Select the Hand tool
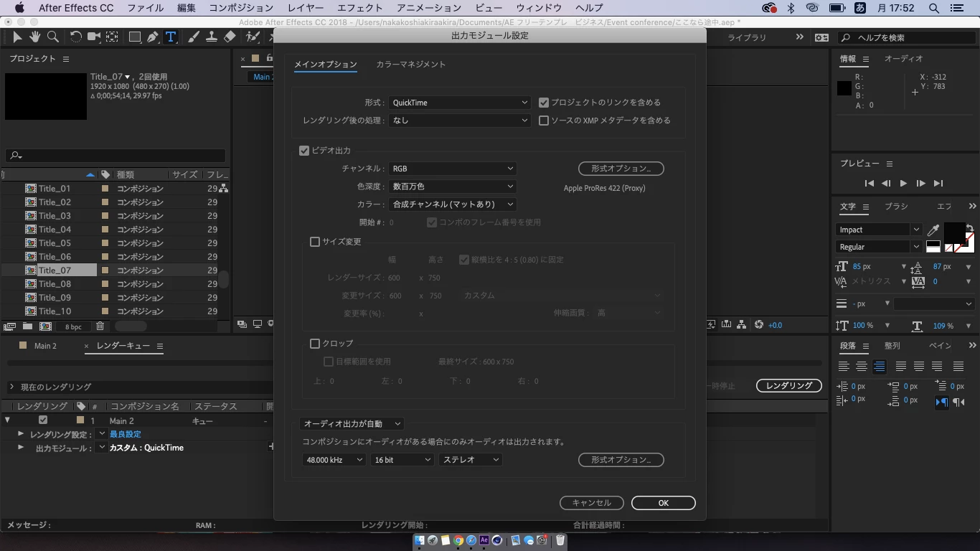This screenshot has width=980, height=551. pos(34,37)
